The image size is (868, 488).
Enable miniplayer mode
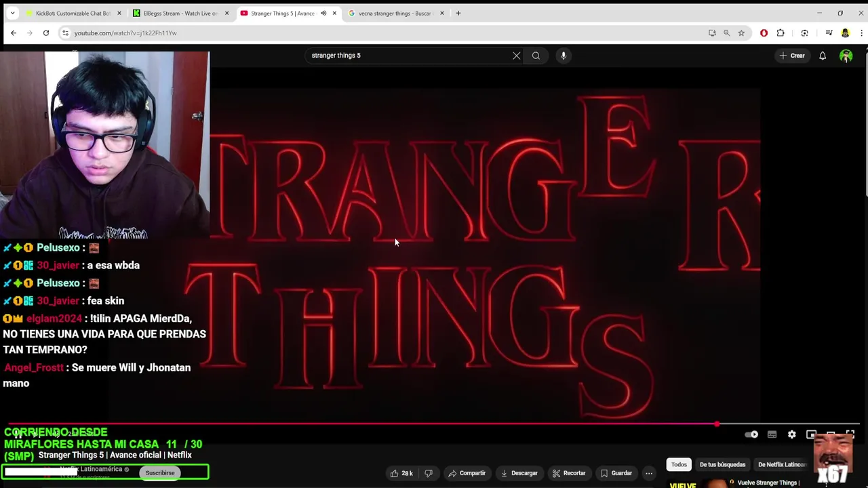[811, 434]
